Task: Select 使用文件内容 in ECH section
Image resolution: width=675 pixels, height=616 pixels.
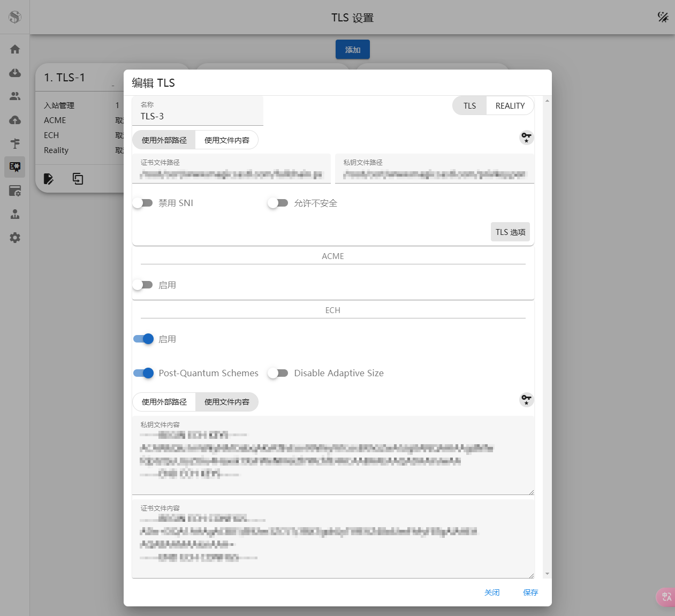Action: pos(227,402)
